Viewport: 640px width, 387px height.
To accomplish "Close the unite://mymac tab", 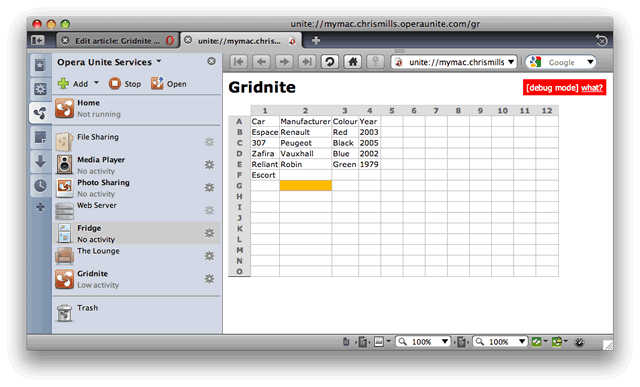I will [x=188, y=40].
